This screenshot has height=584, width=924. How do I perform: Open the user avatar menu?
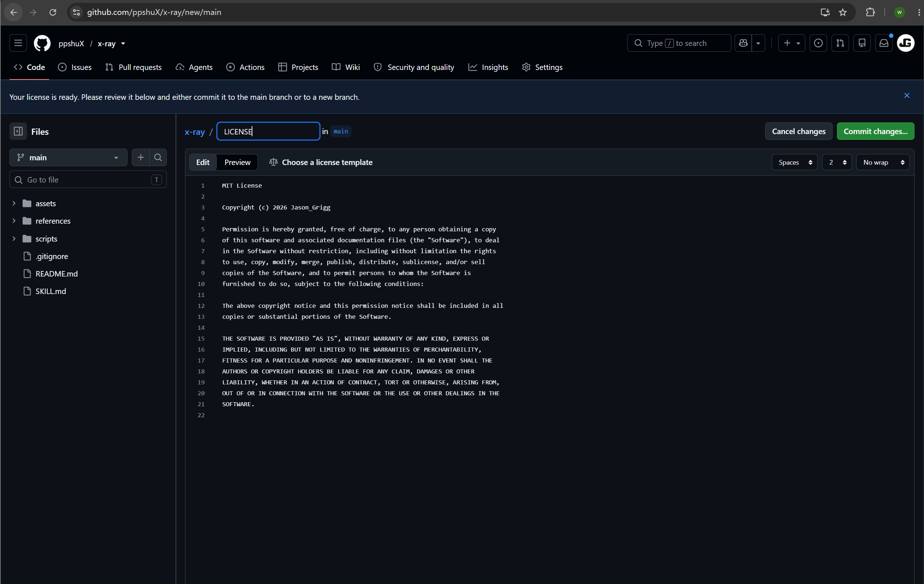tap(905, 43)
